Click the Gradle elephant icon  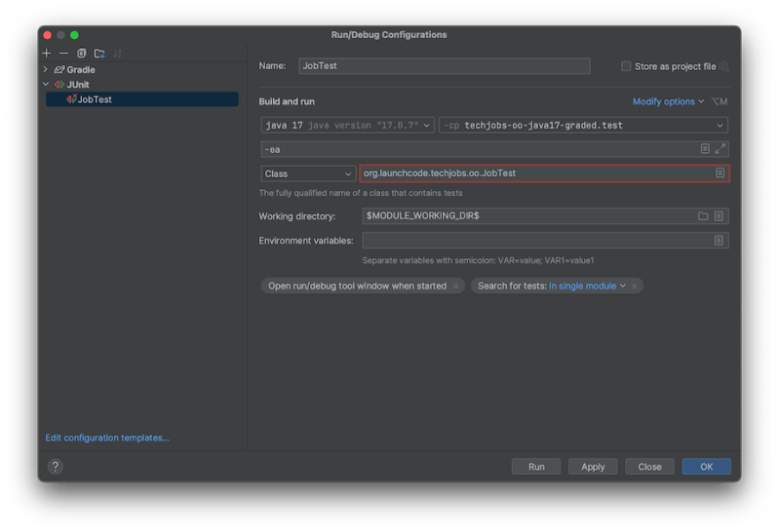pyautogui.click(x=59, y=69)
